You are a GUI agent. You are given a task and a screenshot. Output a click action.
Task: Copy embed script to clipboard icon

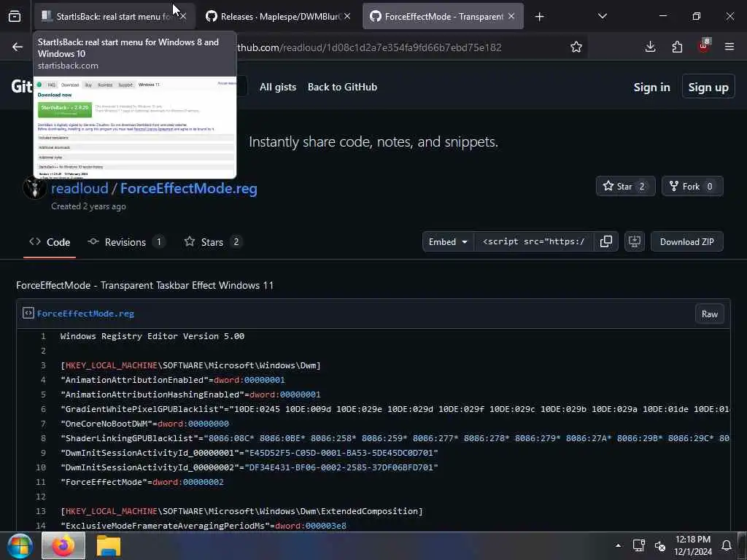tap(606, 241)
